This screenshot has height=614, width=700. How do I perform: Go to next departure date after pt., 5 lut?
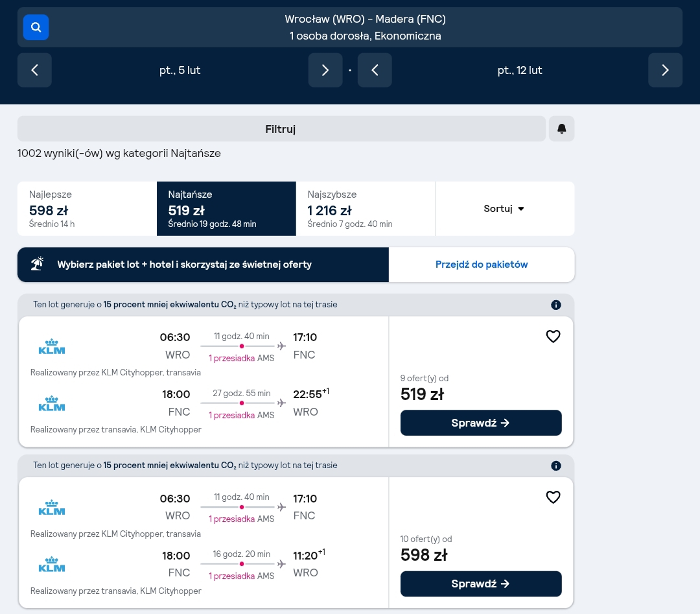pos(325,70)
